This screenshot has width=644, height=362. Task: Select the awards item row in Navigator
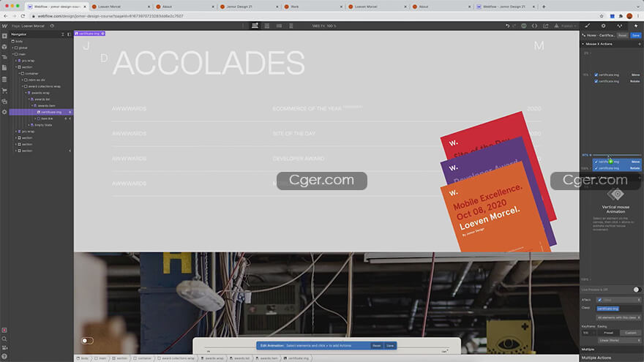pos(41,105)
